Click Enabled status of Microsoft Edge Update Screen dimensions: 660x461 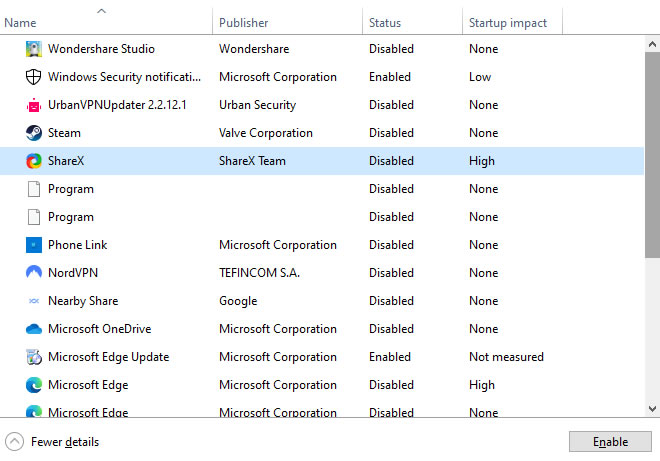coord(390,357)
